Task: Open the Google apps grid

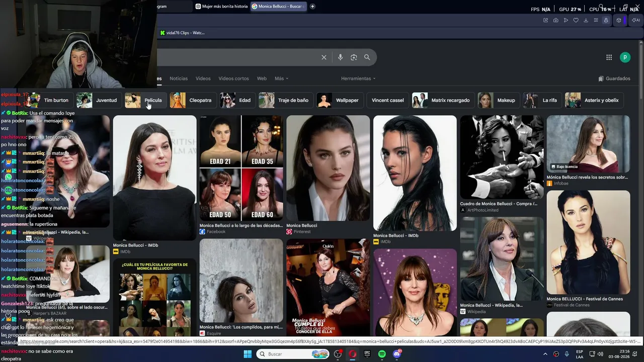Action: [609, 57]
